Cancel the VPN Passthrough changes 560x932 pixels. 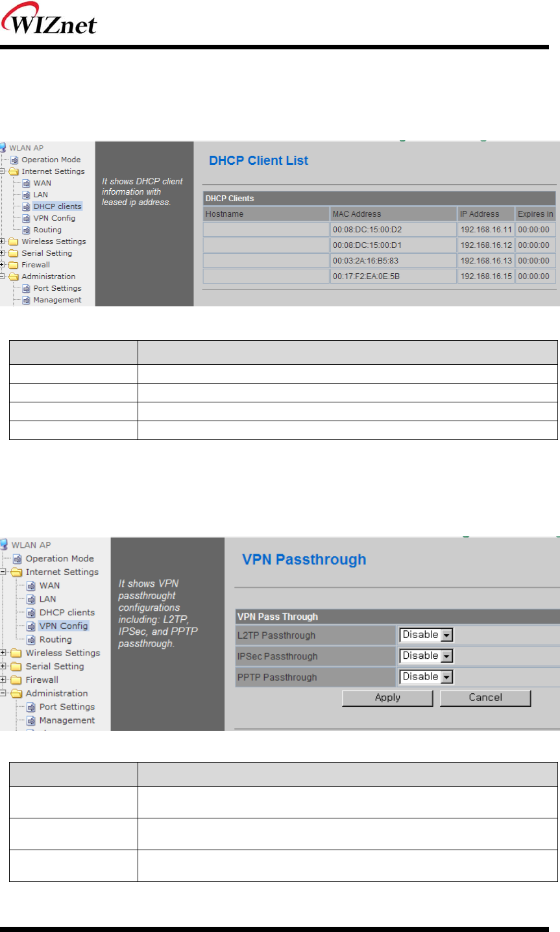pyautogui.click(x=485, y=698)
